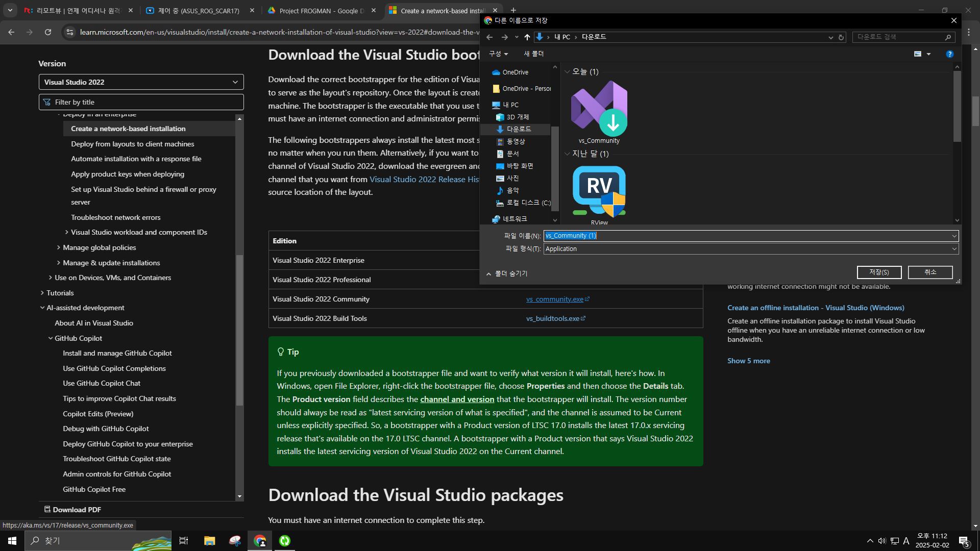This screenshot has height=551, width=980.
Task: Open File Explorer from the taskbar
Action: point(209,541)
